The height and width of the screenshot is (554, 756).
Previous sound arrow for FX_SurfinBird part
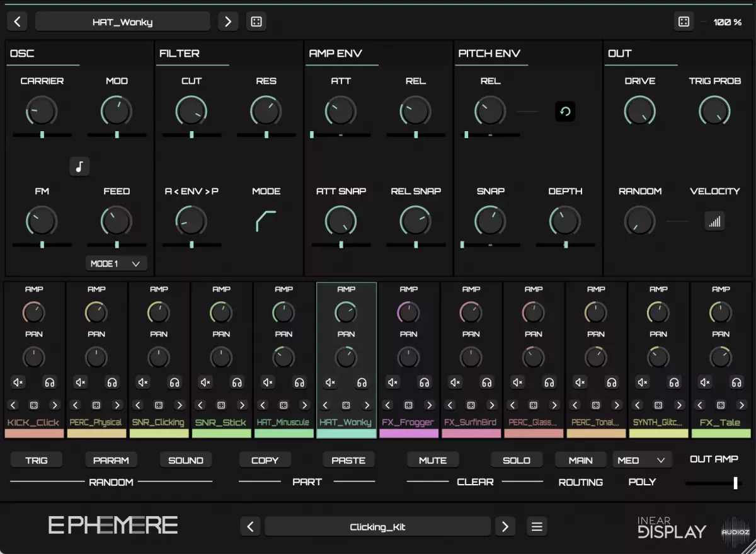click(450, 405)
